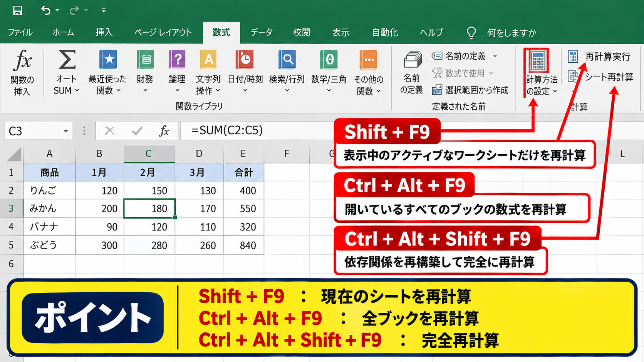The height and width of the screenshot is (362, 644).
Task: Open 最近使った関数 star icon
Action: tap(107, 60)
